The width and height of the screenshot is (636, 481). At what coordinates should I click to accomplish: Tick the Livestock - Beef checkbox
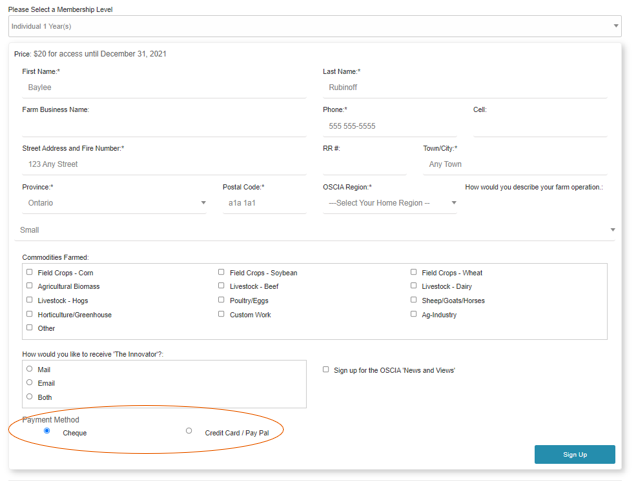(x=221, y=286)
